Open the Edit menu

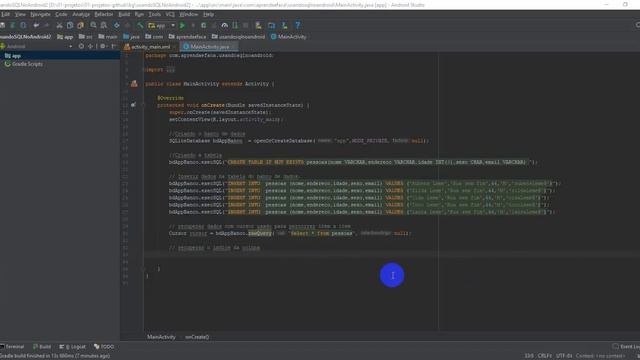5,14
